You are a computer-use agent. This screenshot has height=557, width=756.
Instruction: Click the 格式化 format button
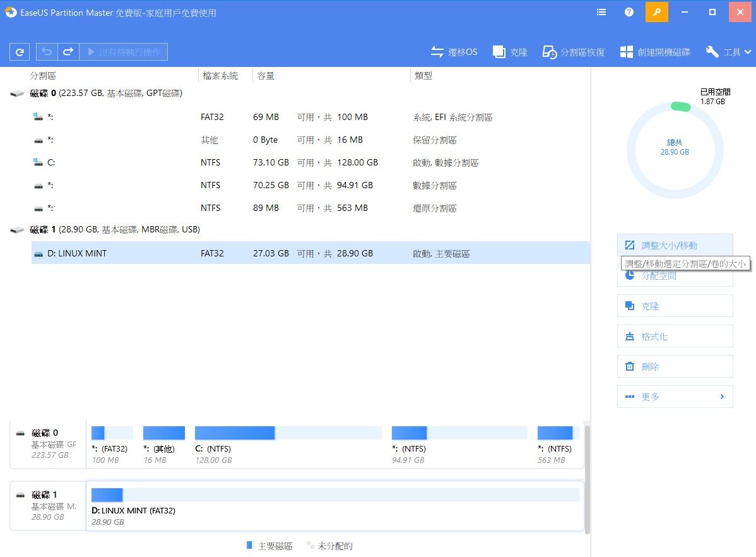click(x=675, y=336)
